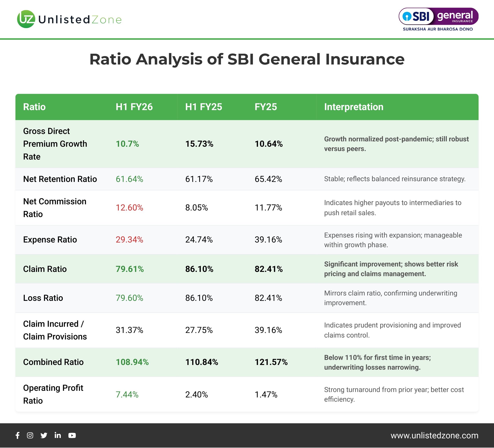This screenshot has width=494, height=448.
Task: Click the UnlistedZone brand name text
Action: [80, 20]
